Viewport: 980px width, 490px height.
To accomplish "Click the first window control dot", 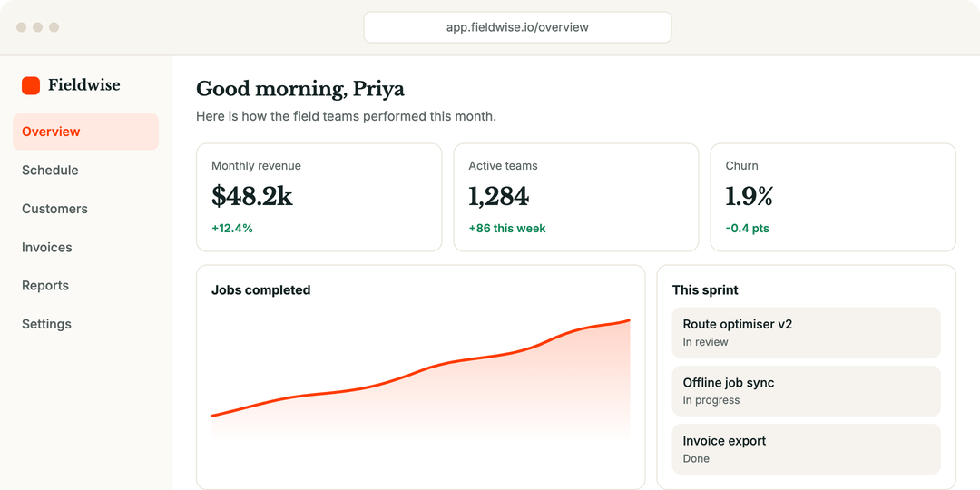I will [x=21, y=27].
